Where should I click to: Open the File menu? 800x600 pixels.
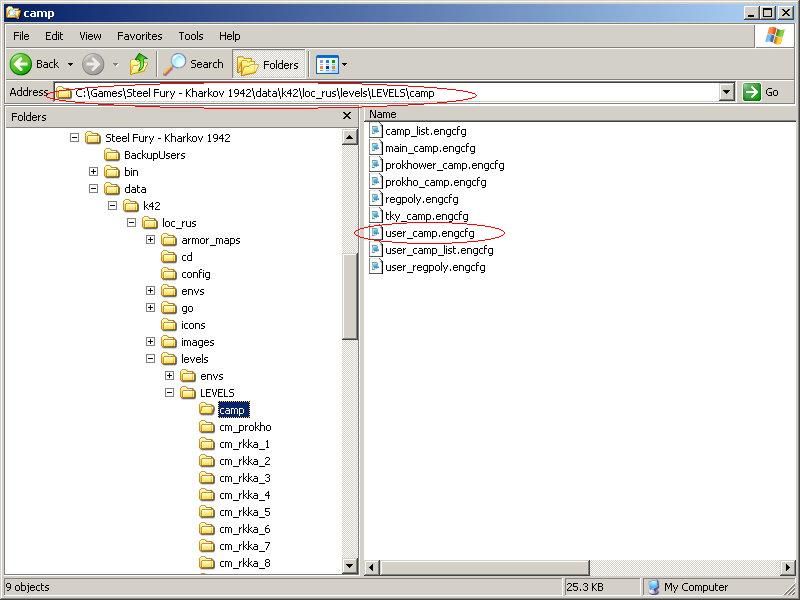[x=21, y=36]
